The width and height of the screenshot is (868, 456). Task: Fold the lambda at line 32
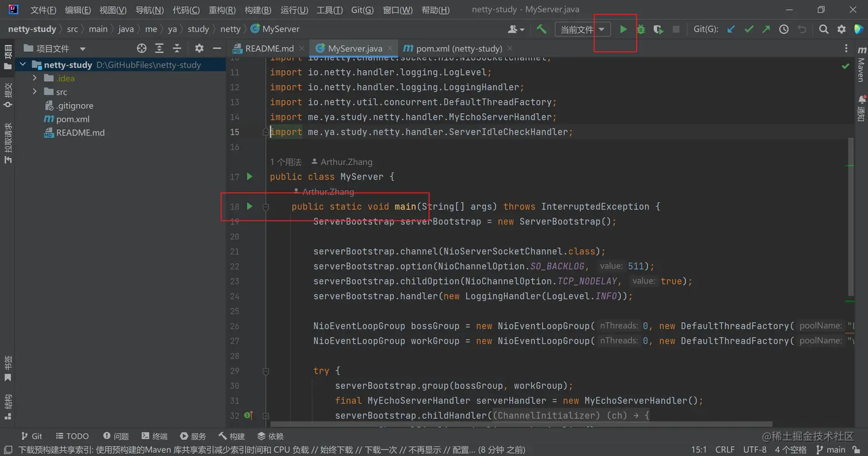coord(266,415)
